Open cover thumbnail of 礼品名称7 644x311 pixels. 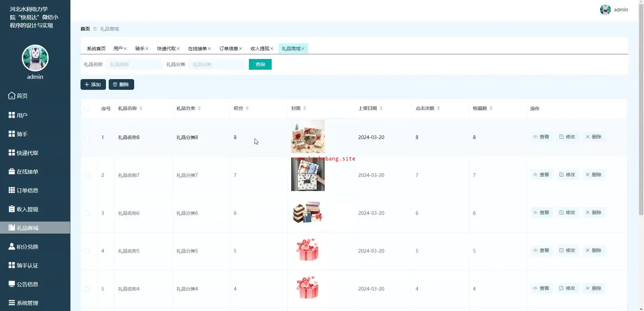coord(308,174)
